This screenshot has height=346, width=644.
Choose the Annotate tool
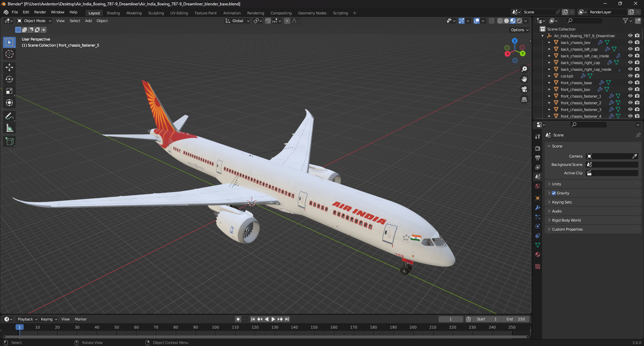point(9,116)
